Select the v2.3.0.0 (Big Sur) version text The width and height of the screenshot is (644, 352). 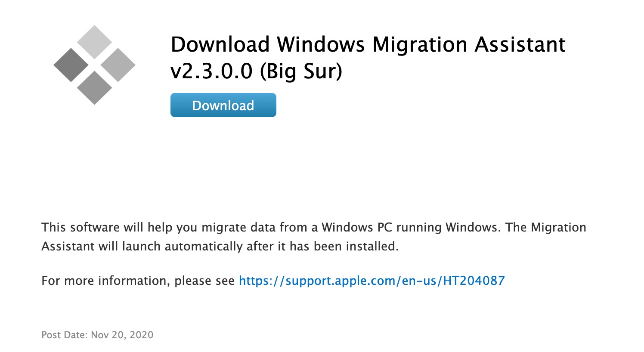(256, 71)
